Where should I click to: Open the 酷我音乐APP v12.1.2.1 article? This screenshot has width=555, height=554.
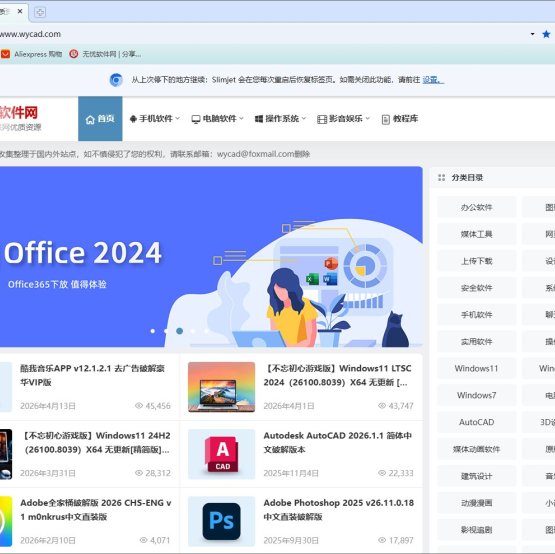pos(92,375)
